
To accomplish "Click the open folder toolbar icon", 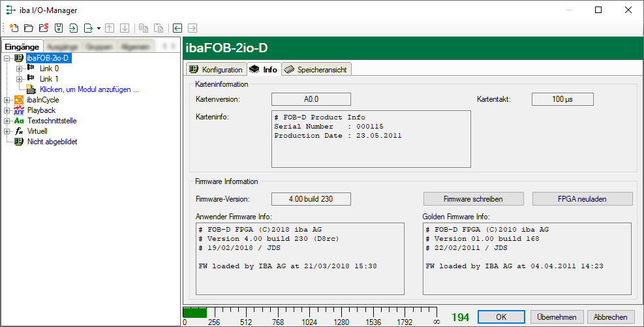I will (x=29, y=28).
